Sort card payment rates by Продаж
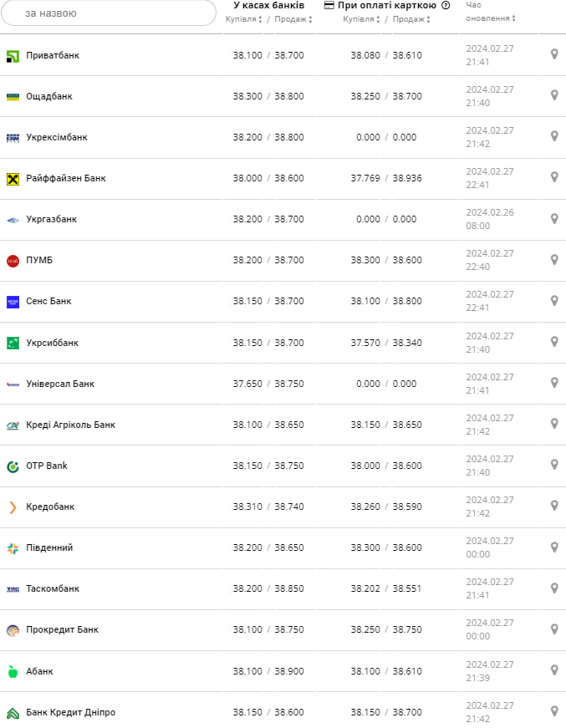The width and height of the screenshot is (566, 728). tap(410, 19)
